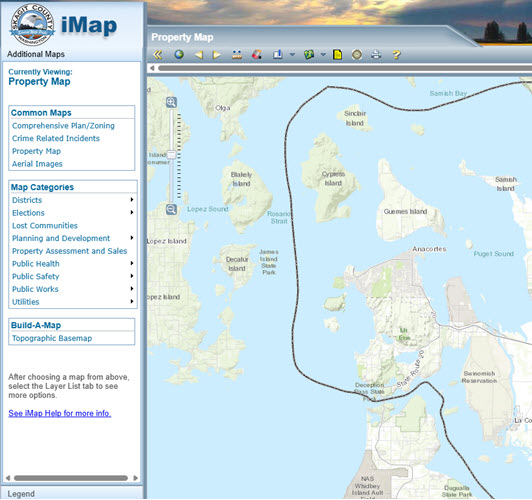Click Decatur Island on the map
This screenshot has height=500, width=532.
click(x=237, y=264)
